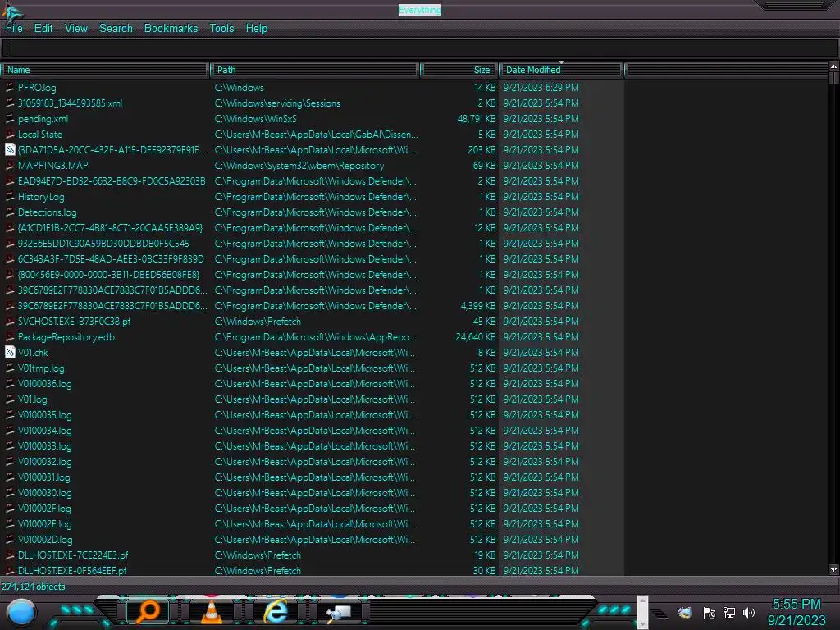Click the file icon of DLLHOST.EXE-7CE224E3.pf
840x630 pixels.
coord(10,555)
